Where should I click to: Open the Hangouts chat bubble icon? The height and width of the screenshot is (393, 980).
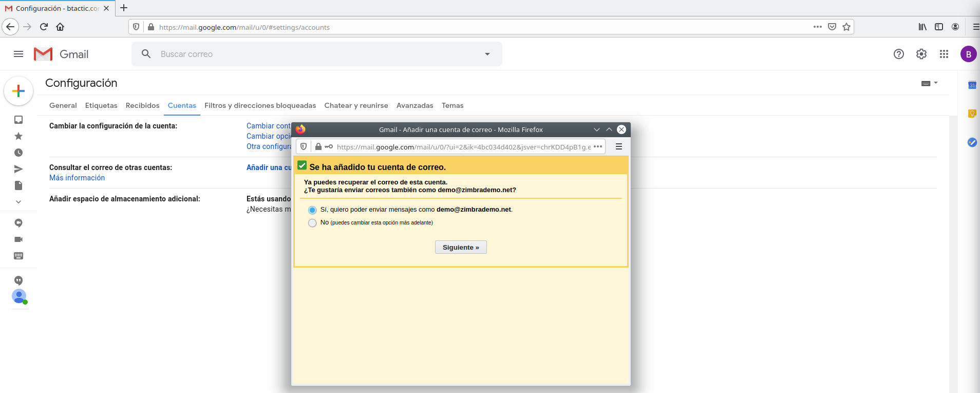(x=18, y=223)
